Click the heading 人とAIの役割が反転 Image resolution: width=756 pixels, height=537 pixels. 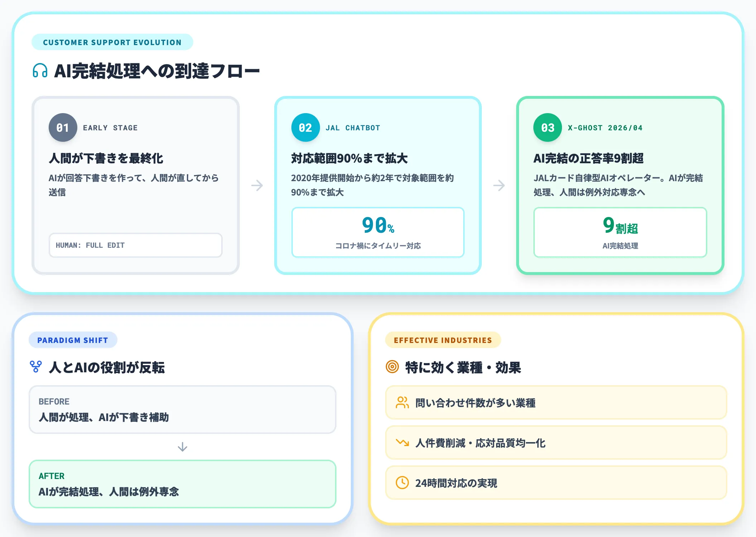[107, 367]
